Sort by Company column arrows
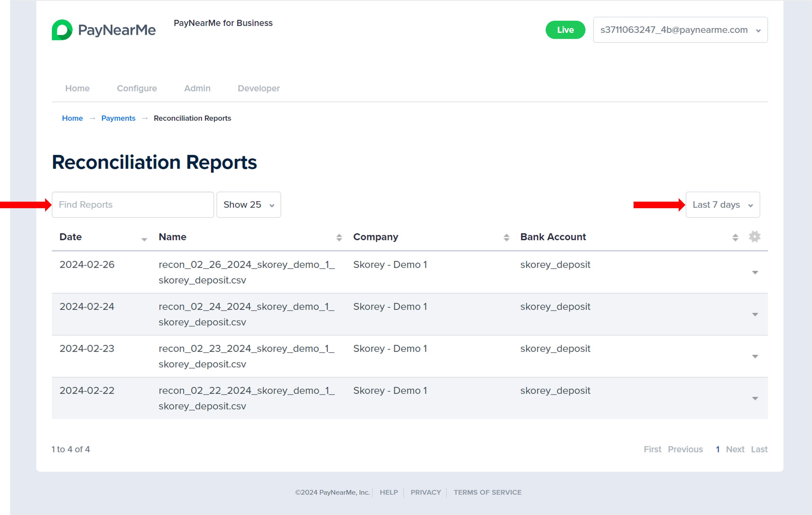The height and width of the screenshot is (515, 812). (x=506, y=237)
